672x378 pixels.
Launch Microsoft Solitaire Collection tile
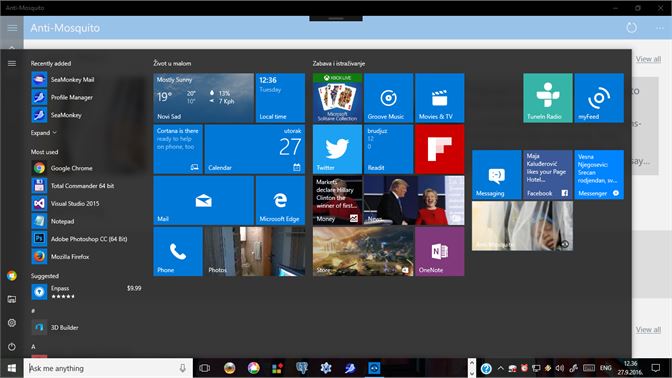pyautogui.click(x=337, y=98)
